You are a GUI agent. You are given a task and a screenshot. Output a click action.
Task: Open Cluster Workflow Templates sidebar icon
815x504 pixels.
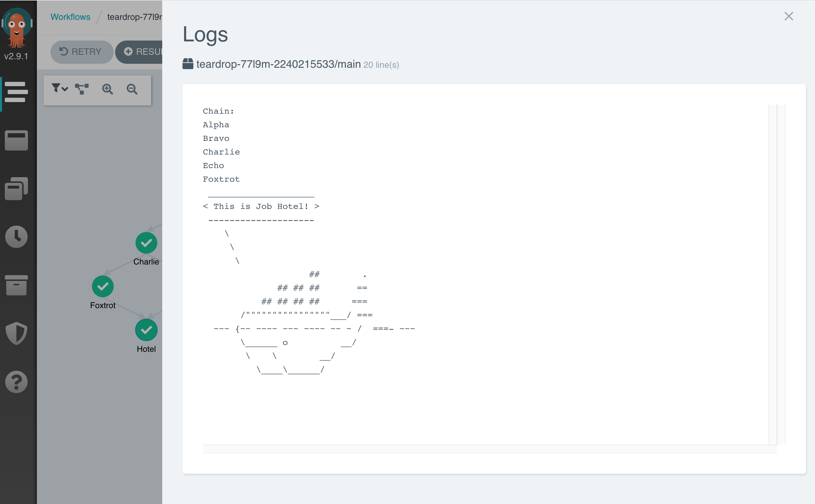[x=16, y=189]
